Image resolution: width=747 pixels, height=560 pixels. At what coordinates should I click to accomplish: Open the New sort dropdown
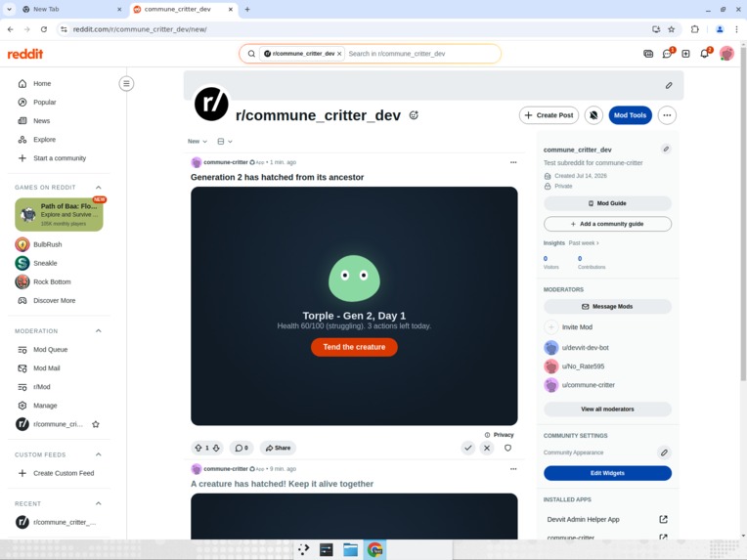click(198, 142)
